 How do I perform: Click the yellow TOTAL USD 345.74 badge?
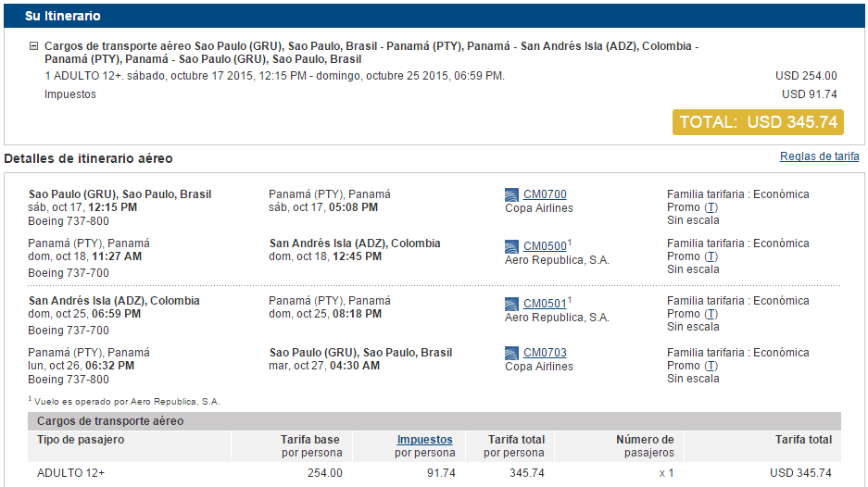pyautogui.click(x=758, y=122)
